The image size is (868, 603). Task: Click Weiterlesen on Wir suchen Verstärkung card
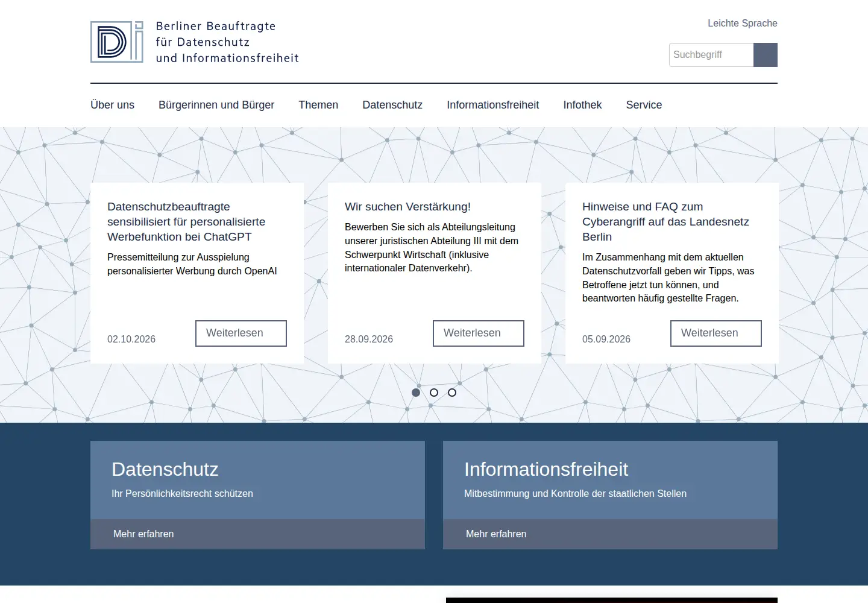479,333
